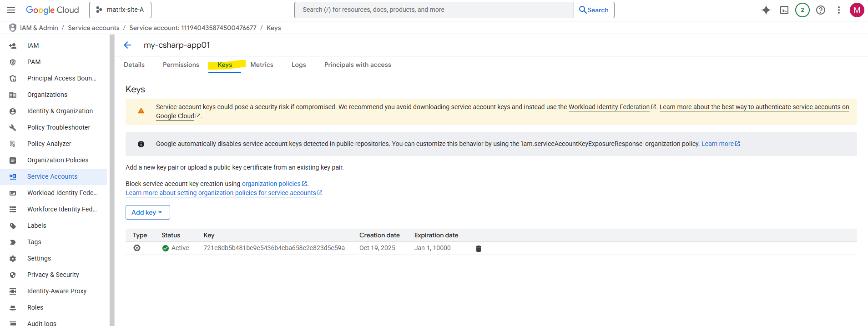Click the blue Search button
Viewport: 868px width, 326px height.
click(594, 10)
